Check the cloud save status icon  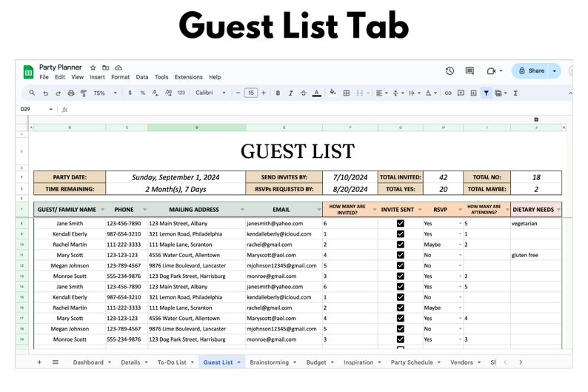pyautogui.click(x=118, y=67)
